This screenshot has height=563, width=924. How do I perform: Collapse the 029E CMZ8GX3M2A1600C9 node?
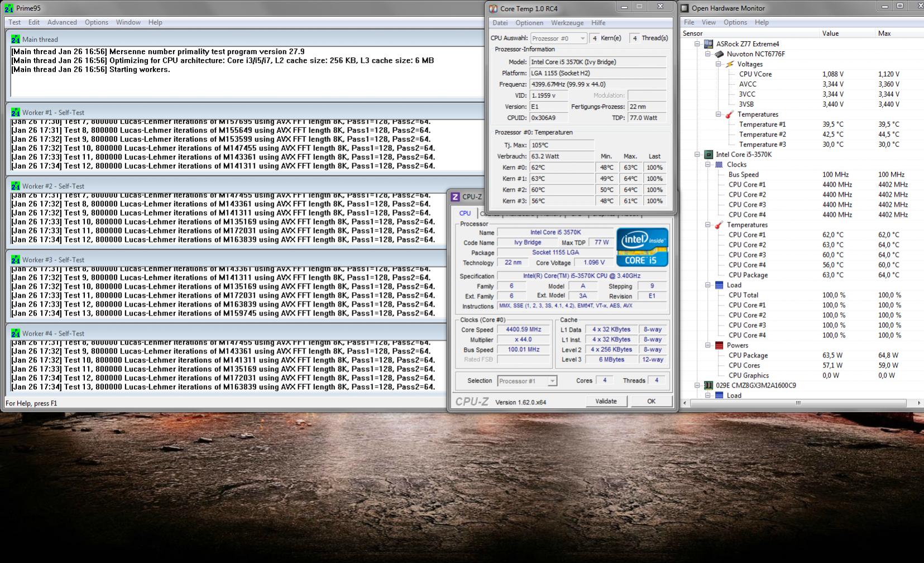point(697,386)
